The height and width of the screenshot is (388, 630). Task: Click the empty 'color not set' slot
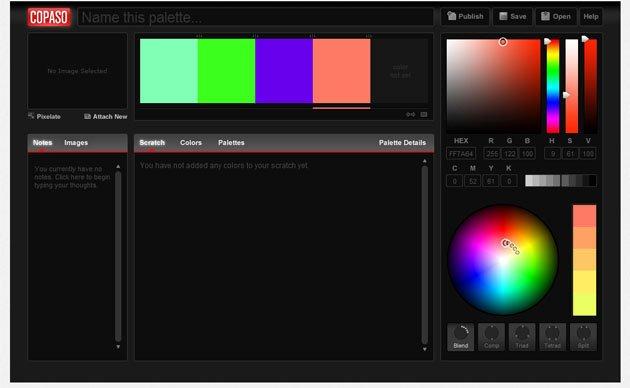(400, 71)
